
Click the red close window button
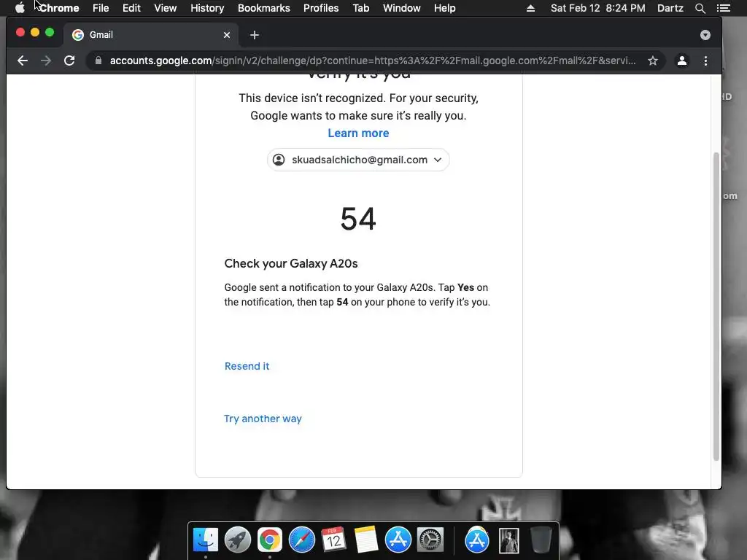[20, 32]
